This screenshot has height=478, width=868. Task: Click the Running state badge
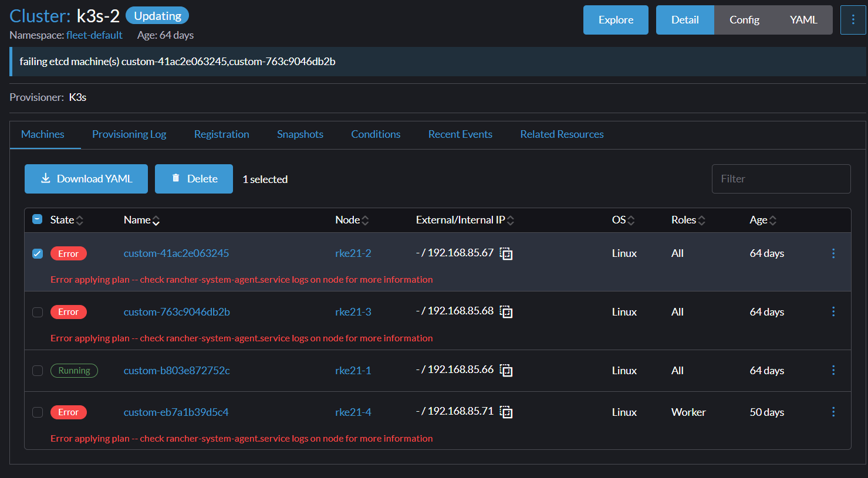[x=74, y=371]
